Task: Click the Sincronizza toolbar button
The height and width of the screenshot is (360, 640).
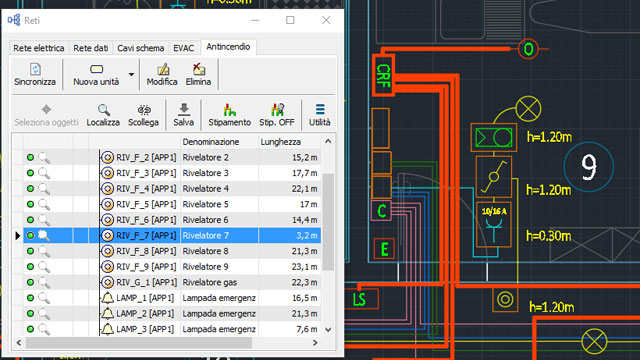Action: (x=35, y=75)
